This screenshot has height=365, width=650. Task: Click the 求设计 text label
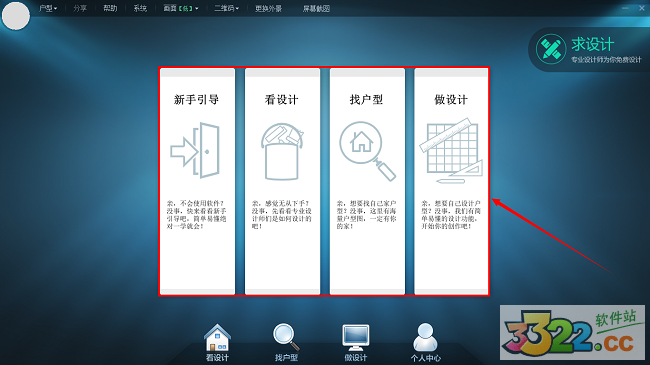[593, 44]
